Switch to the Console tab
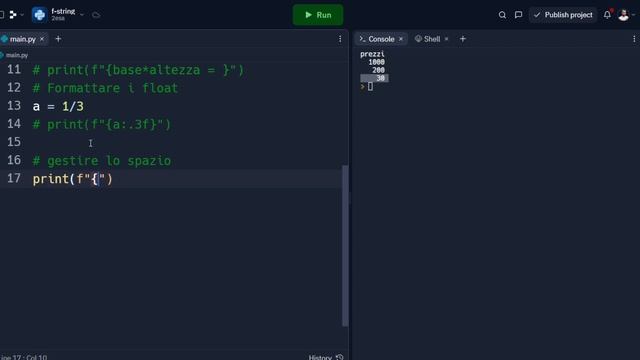 pos(381,39)
